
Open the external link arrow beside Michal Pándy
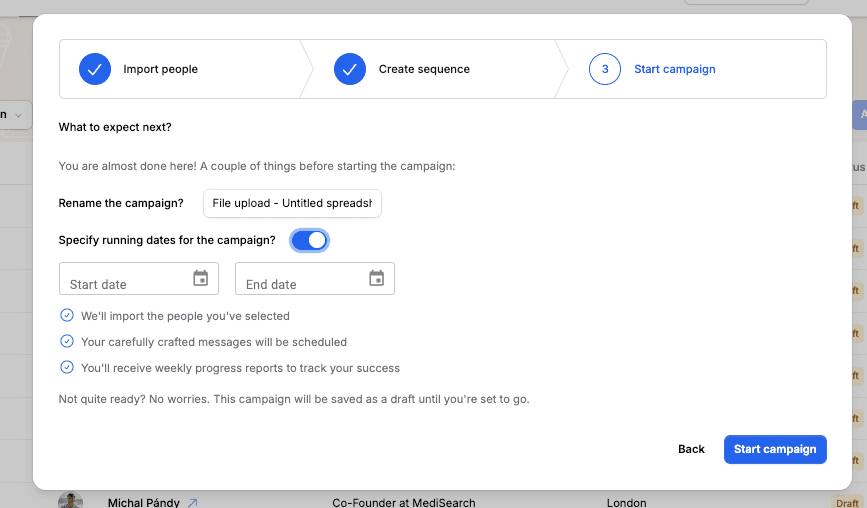pyautogui.click(x=193, y=503)
